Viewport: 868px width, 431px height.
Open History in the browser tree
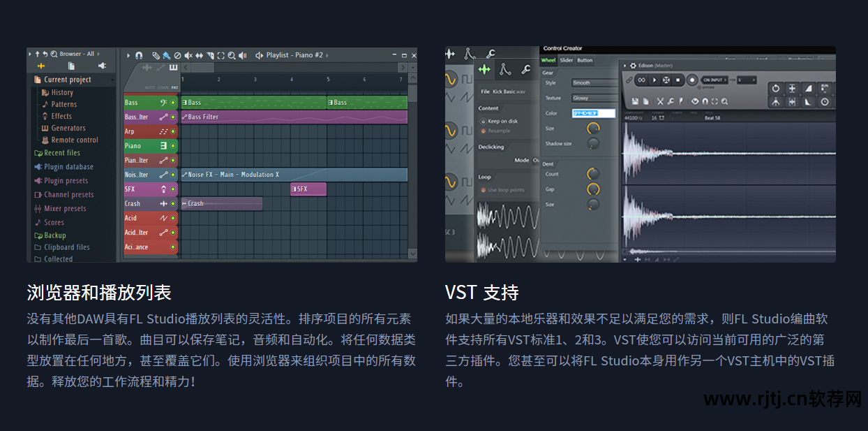tap(61, 92)
